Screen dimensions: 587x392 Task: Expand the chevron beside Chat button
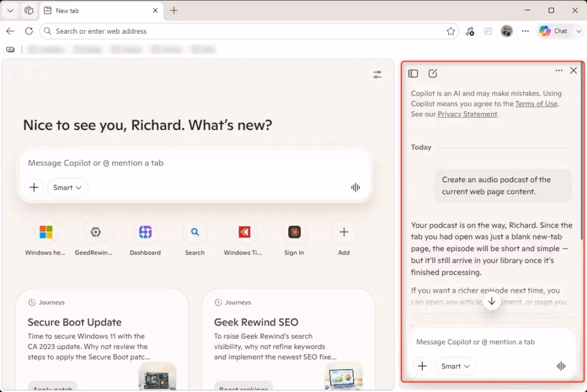click(x=578, y=31)
